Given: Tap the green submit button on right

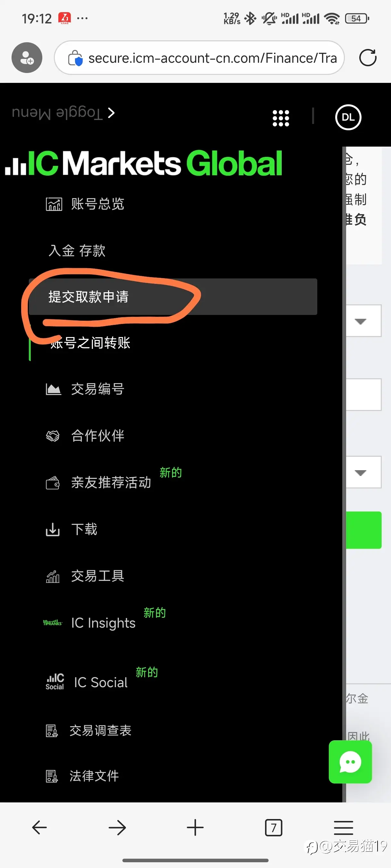Looking at the screenshot, I should click(x=364, y=530).
